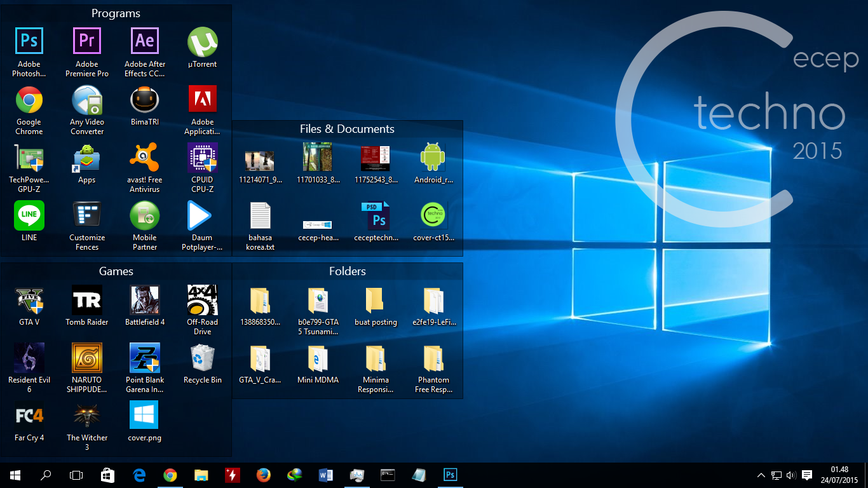Image resolution: width=868 pixels, height=488 pixels.
Task: Select the CPUID CPU-Z icon
Action: [x=203, y=158]
